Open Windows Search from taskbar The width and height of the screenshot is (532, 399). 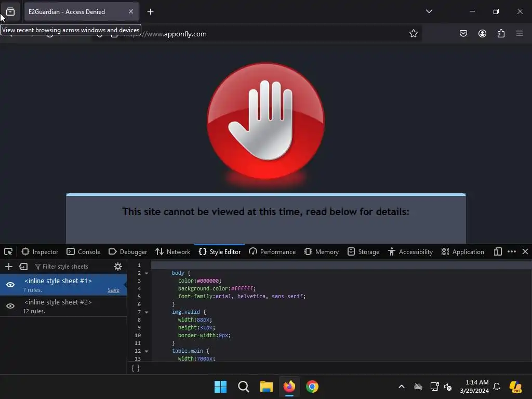pyautogui.click(x=244, y=387)
